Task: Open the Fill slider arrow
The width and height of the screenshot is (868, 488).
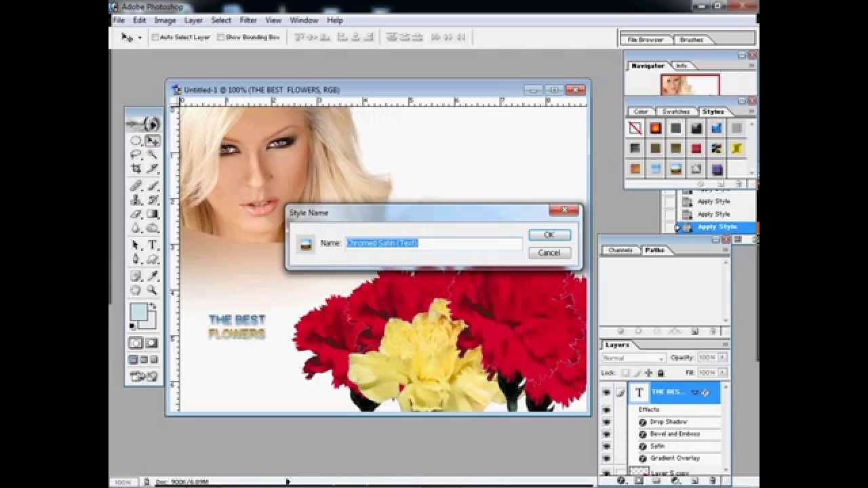Action: (x=724, y=373)
